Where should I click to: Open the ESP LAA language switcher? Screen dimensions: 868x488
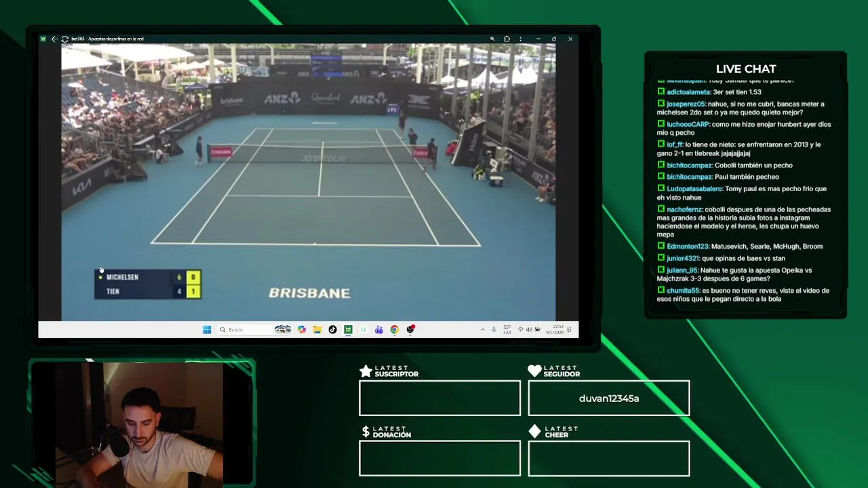507,329
